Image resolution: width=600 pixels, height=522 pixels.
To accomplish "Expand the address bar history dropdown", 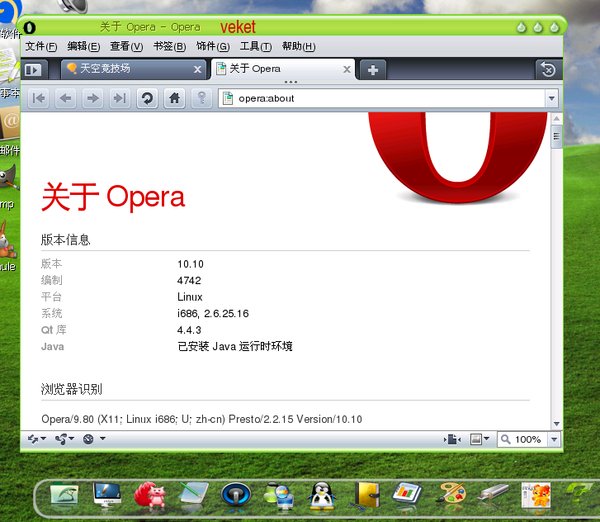I will click(x=551, y=98).
